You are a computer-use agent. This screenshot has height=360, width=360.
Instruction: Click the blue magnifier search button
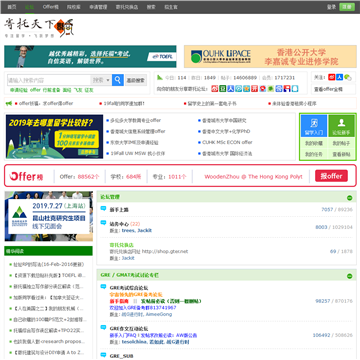[x=118, y=80]
